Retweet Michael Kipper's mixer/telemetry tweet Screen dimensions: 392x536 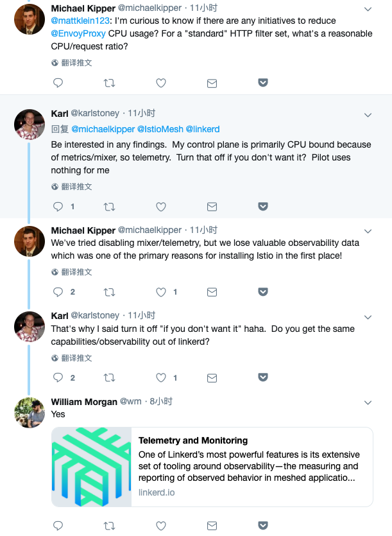(110, 292)
